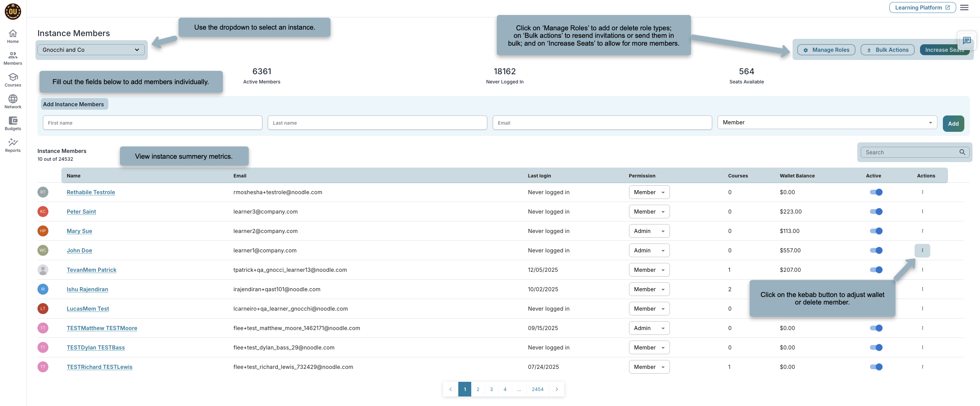Open kebab menu for LucasMem Test

click(922, 308)
